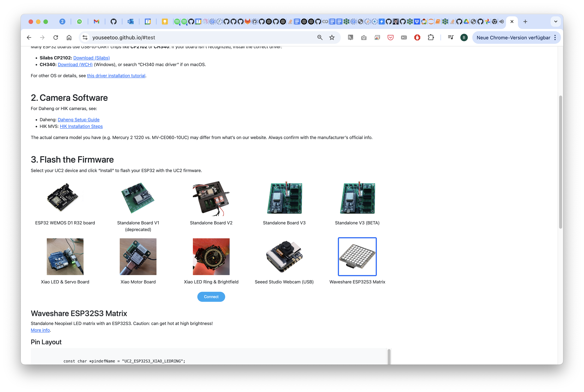Click the address bar zoom magnifier icon
584x392 pixels.
(320, 37)
